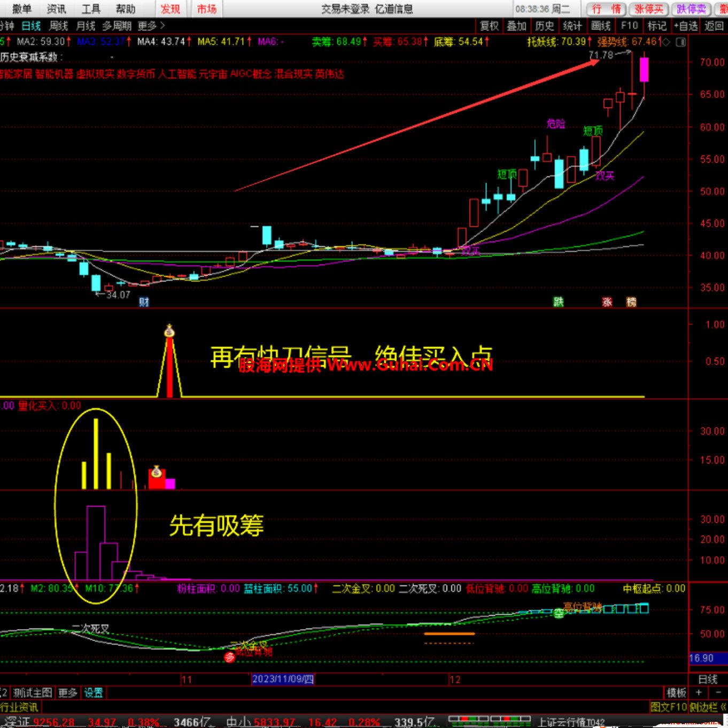
Task: Select the 数字货币 concept tag
Action: [x=136, y=74]
